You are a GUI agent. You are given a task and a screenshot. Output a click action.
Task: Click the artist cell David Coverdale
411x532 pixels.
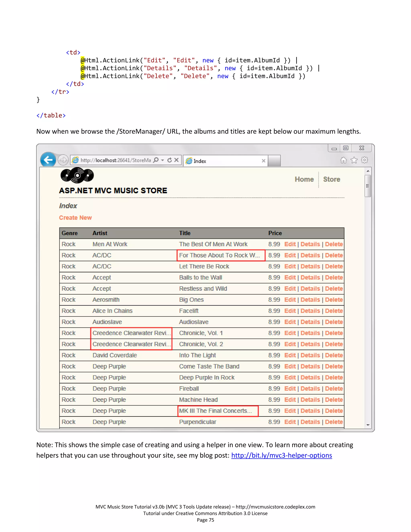pos(115,355)
